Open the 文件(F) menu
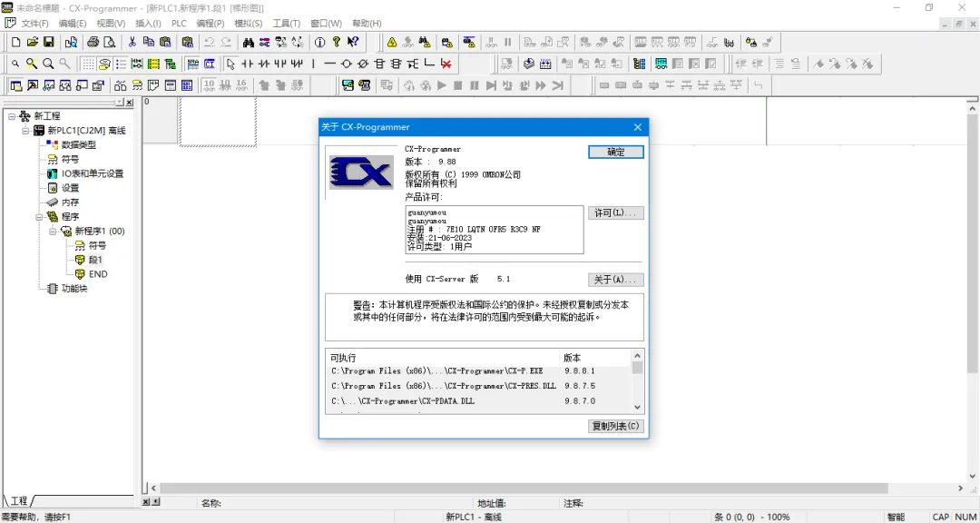Viewport: 980px width, 523px height. coord(35,23)
